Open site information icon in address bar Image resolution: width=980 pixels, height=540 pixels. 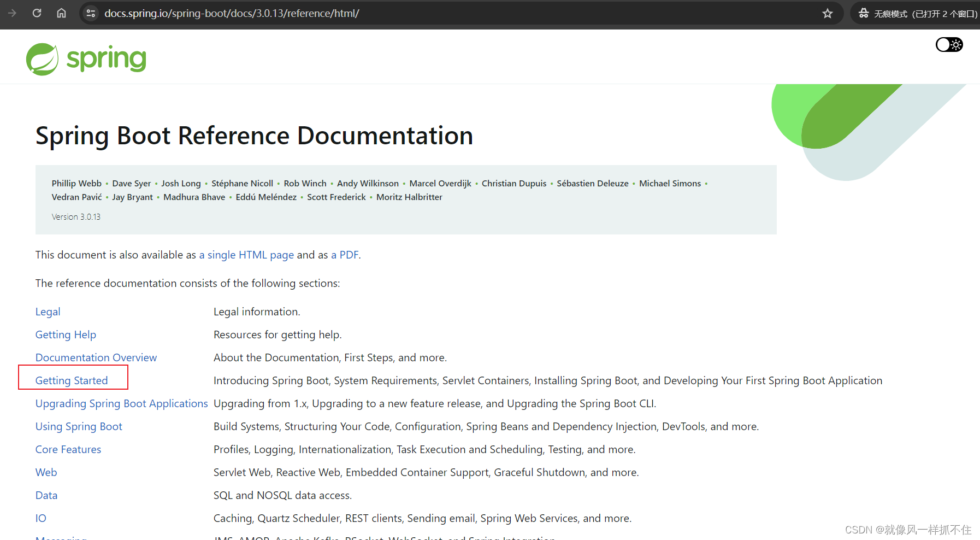click(91, 13)
